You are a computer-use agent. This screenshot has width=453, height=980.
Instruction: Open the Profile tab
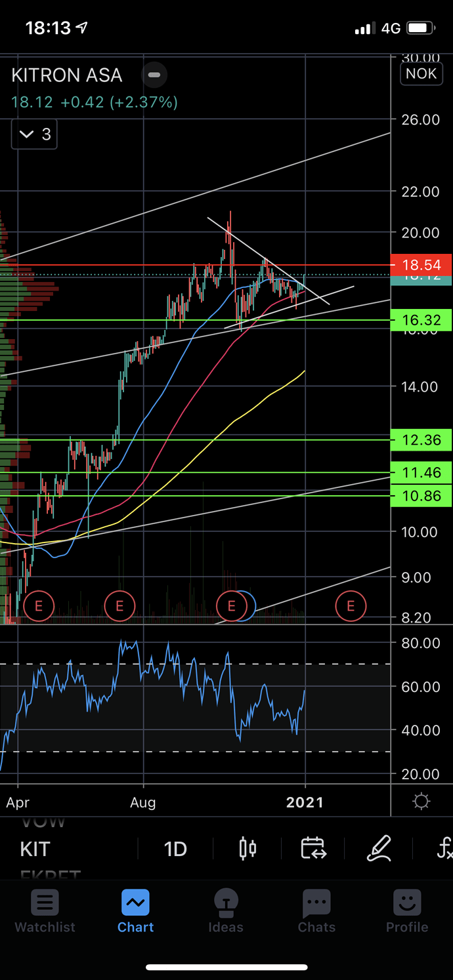pyautogui.click(x=407, y=911)
